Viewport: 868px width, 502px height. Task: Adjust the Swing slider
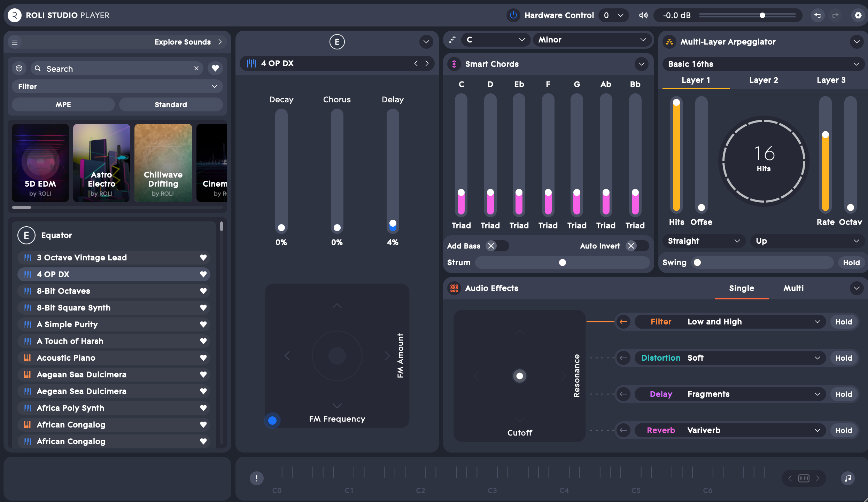pyautogui.click(x=698, y=262)
